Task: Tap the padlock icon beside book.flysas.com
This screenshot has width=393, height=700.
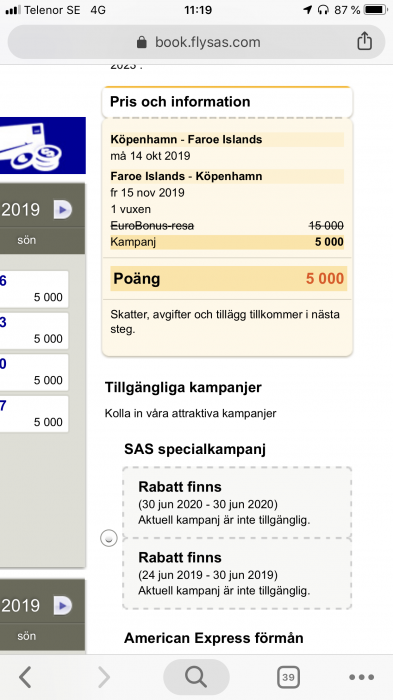Action: [142, 42]
